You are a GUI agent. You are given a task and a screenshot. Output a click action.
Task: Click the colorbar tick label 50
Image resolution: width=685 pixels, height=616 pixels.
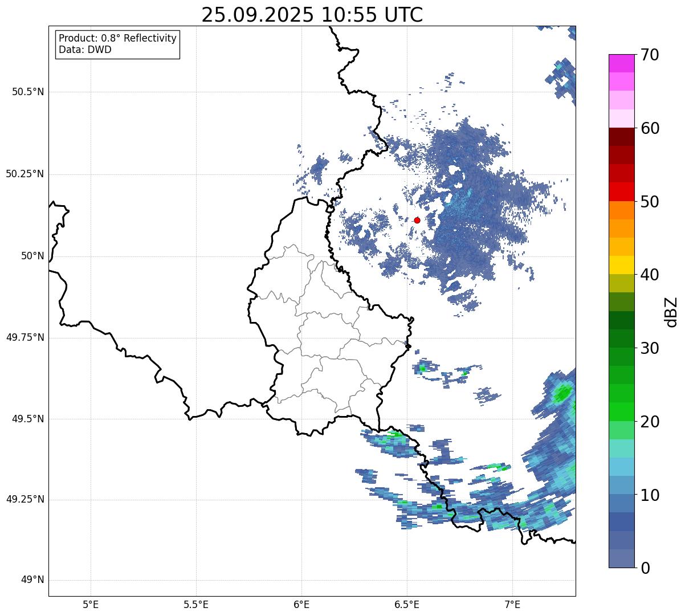tap(650, 202)
